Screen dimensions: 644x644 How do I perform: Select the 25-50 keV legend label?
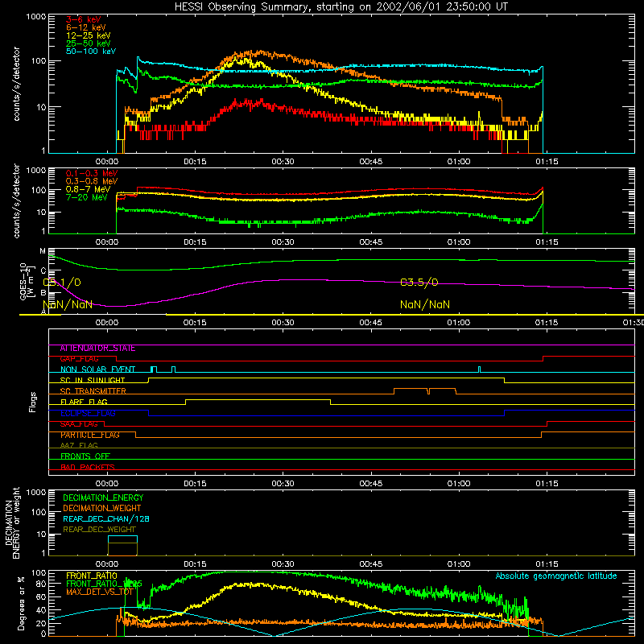click(89, 43)
